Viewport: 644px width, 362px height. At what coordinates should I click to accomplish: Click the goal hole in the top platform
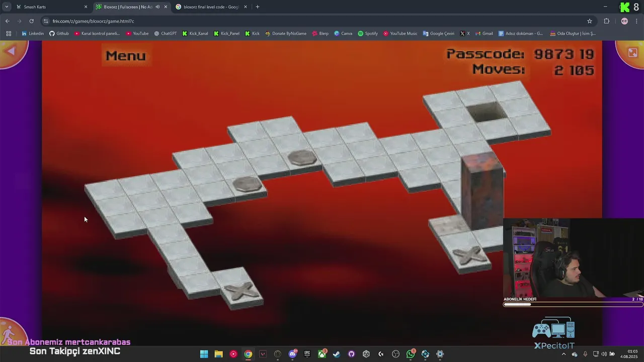click(487, 112)
